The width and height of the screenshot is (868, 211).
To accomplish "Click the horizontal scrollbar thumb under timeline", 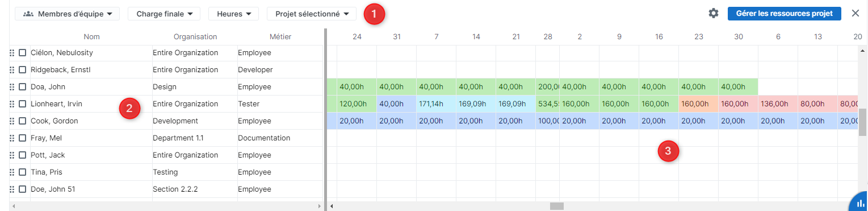I will click(557, 206).
